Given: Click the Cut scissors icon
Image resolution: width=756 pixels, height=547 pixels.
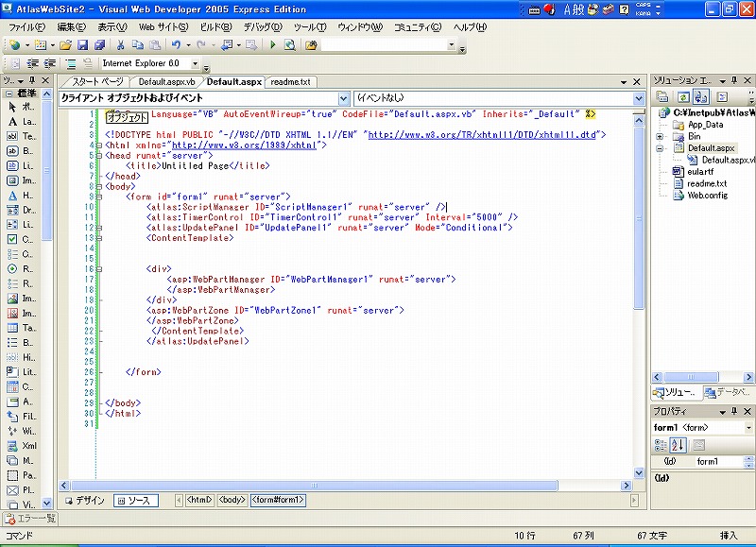Looking at the screenshot, I should coord(121,45).
